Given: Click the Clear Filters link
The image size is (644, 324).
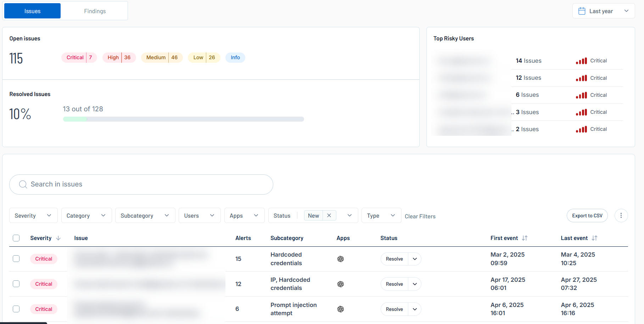Looking at the screenshot, I should (x=420, y=216).
